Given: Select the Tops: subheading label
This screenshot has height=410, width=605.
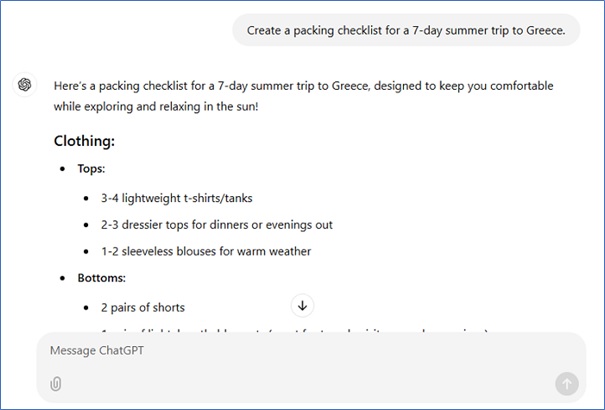Looking at the screenshot, I should pyautogui.click(x=92, y=169).
